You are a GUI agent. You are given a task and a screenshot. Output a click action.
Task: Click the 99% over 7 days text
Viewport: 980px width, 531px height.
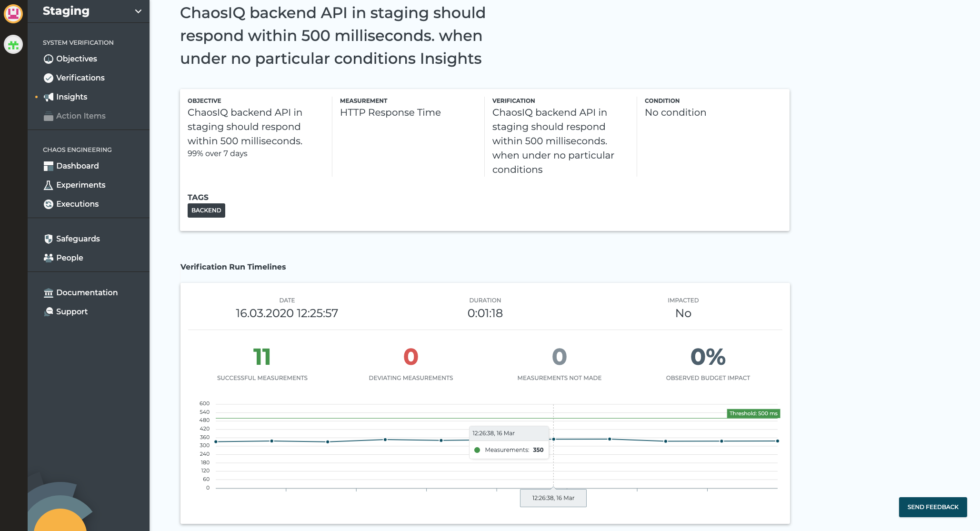218,153
